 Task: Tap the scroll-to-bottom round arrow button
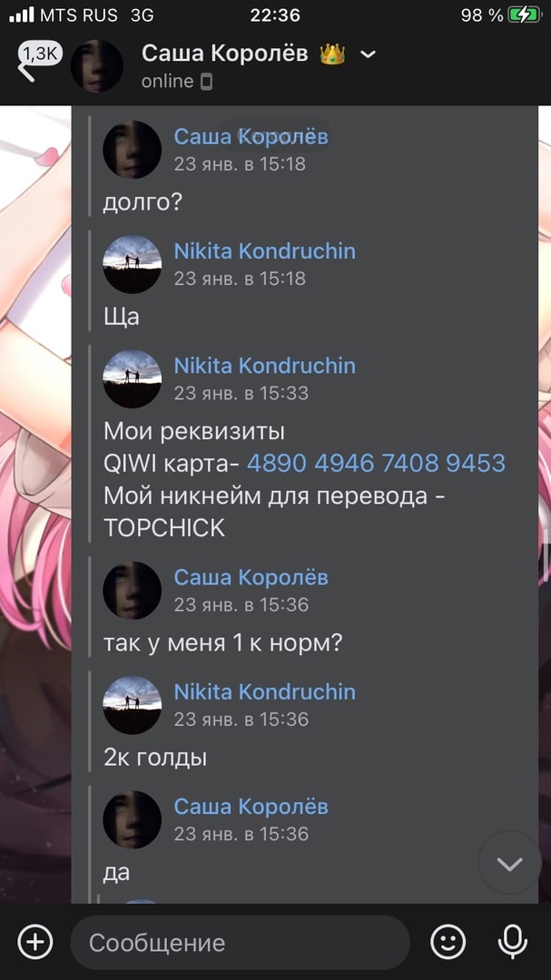tap(510, 863)
